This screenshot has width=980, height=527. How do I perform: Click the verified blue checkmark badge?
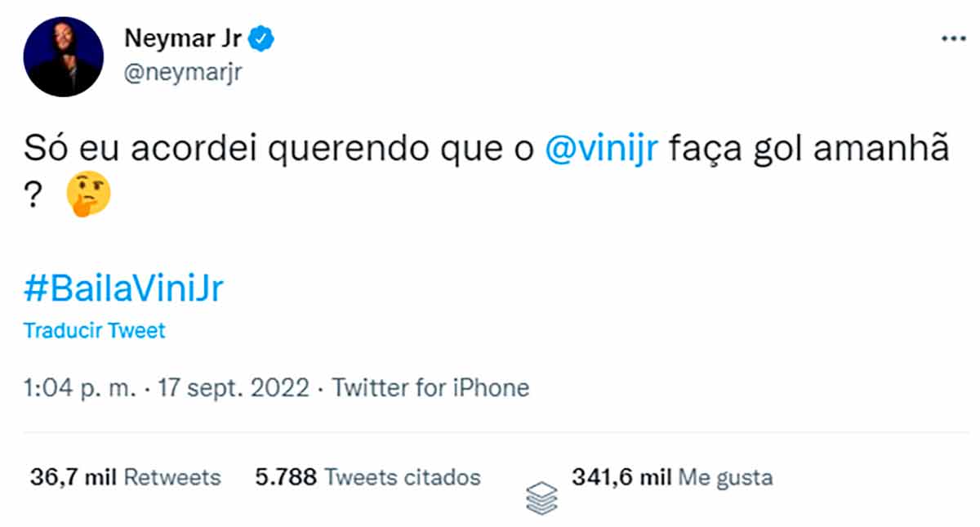pos(262,38)
